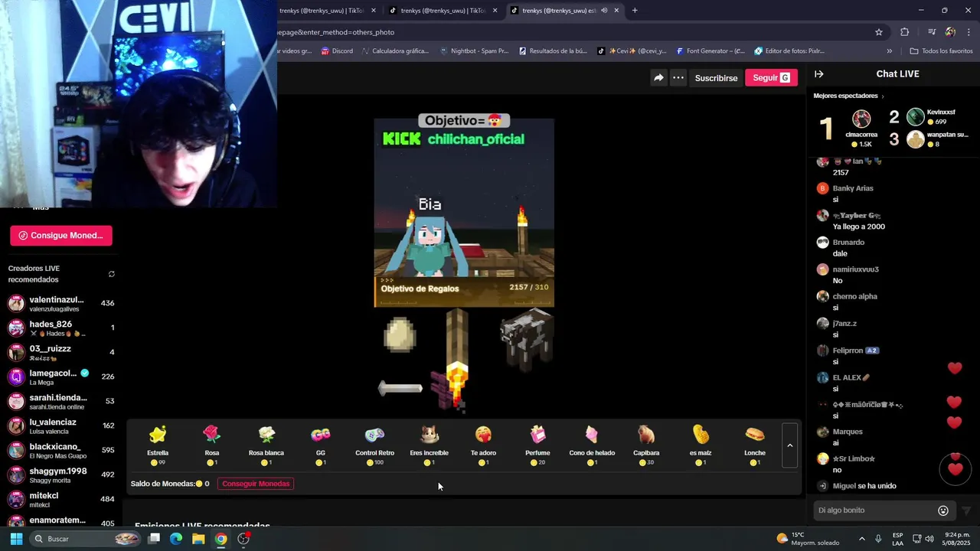This screenshot has width=980, height=551.
Task: Close the active trenkys tab
Action: point(616,11)
